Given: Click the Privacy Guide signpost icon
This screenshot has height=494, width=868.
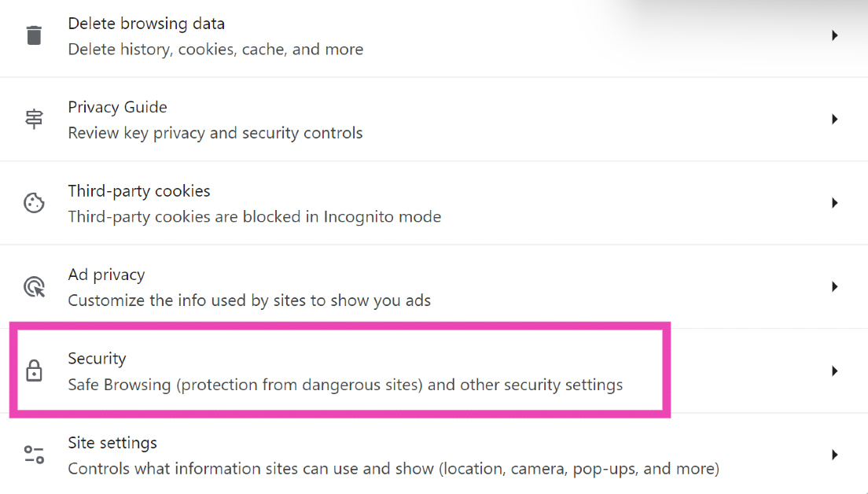Looking at the screenshot, I should pos(34,120).
